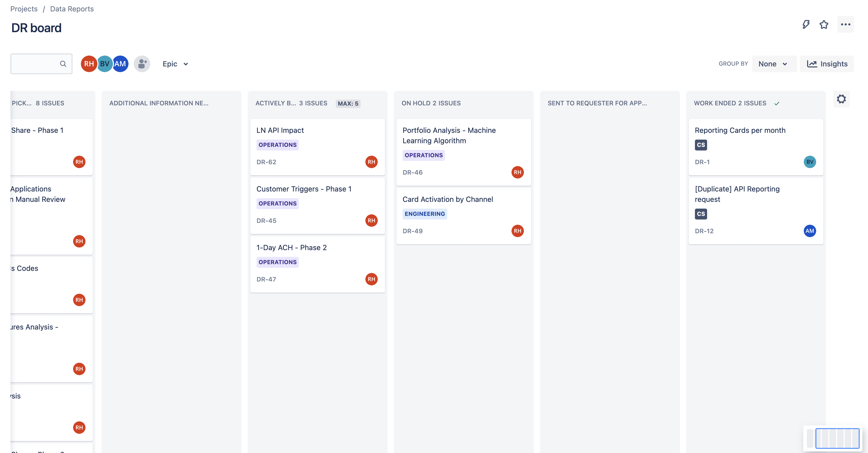This screenshot has width=868, height=453.
Task: Click the CS badge on DR-1
Action: click(x=701, y=145)
